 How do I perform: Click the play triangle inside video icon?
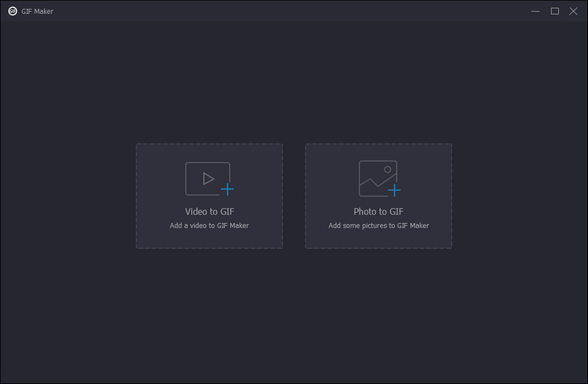[x=208, y=178]
